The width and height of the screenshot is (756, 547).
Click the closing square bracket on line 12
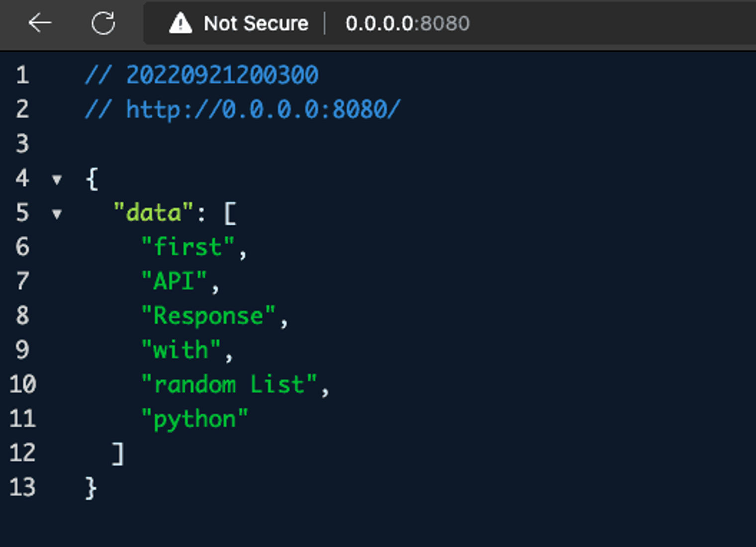click(x=118, y=454)
